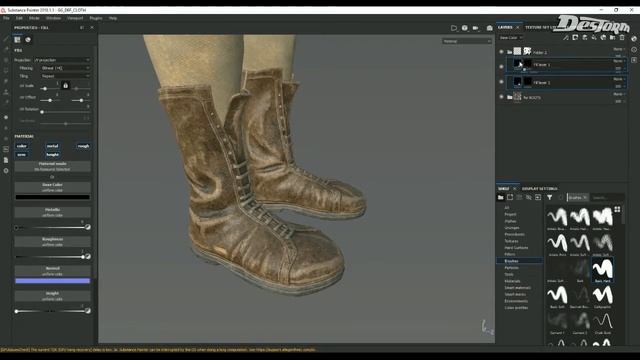Click the Material mode button
The width and height of the screenshot is (640, 360).
coord(53,166)
